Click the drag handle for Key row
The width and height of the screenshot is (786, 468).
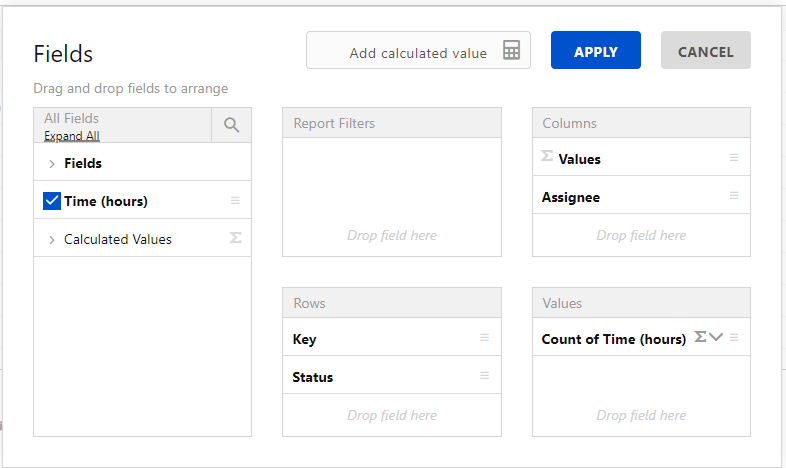(x=484, y=338)
